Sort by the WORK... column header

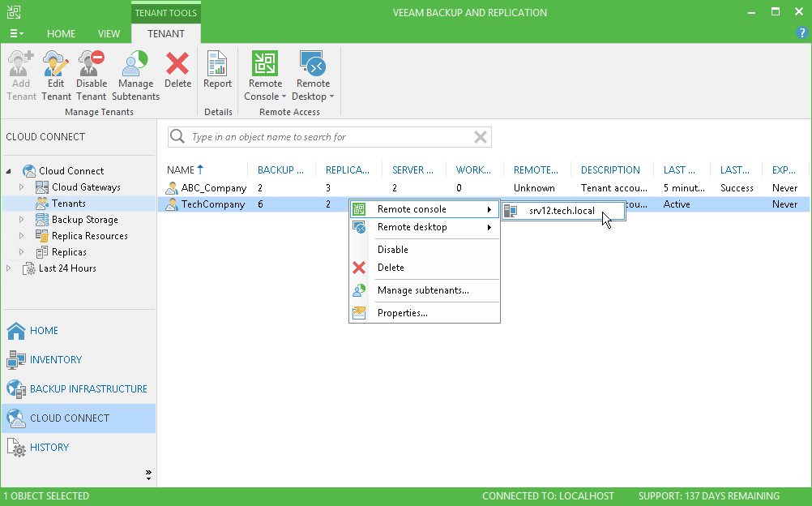473,170
